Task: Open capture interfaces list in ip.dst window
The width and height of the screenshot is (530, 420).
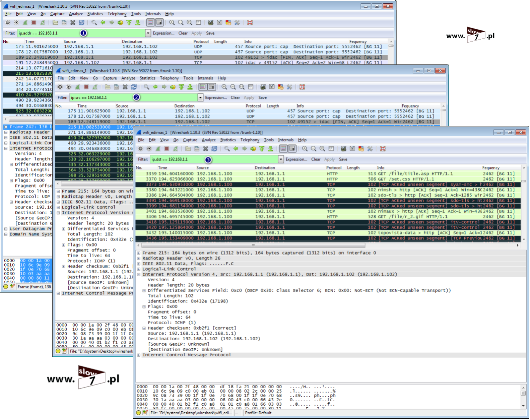Action: [x=141, y=149]
